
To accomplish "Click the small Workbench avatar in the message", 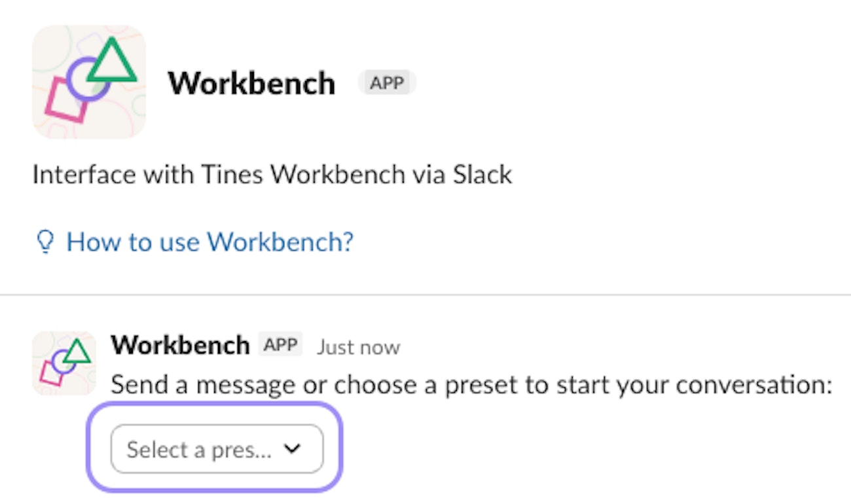I will [x=64, y=363].
